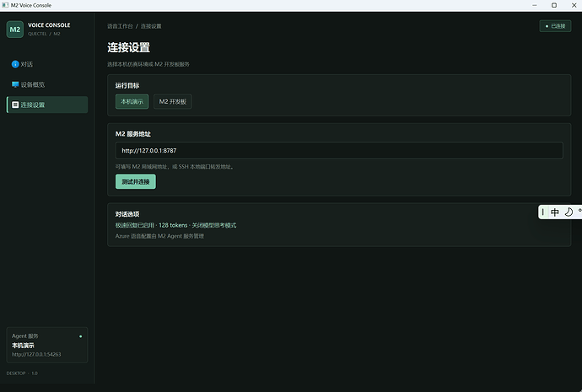Maximize the M2 Voice Console window
The height and width of the screenshot is (392, 582).
554,5
